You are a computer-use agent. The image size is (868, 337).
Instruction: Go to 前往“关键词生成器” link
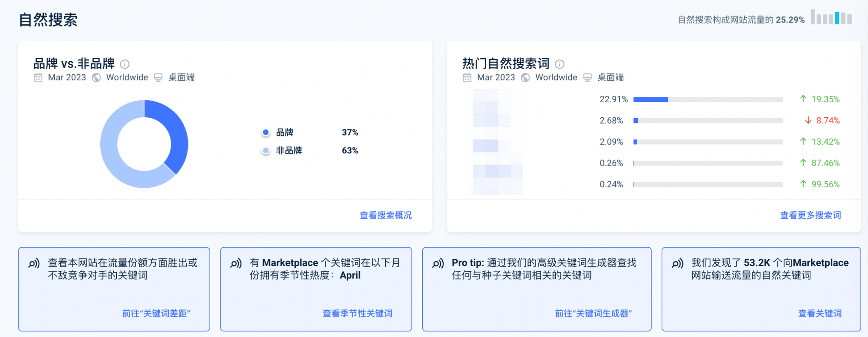594,313
